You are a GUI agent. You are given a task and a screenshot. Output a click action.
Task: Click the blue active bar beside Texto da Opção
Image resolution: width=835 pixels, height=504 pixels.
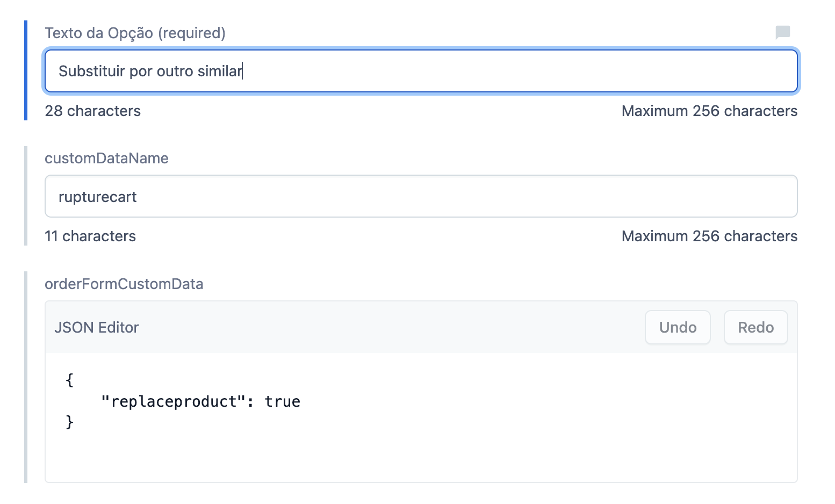point(26,70)
